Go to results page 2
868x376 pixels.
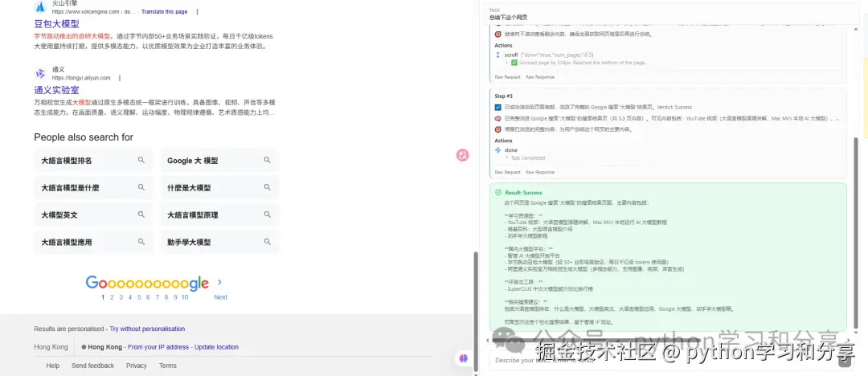[112, 297]
